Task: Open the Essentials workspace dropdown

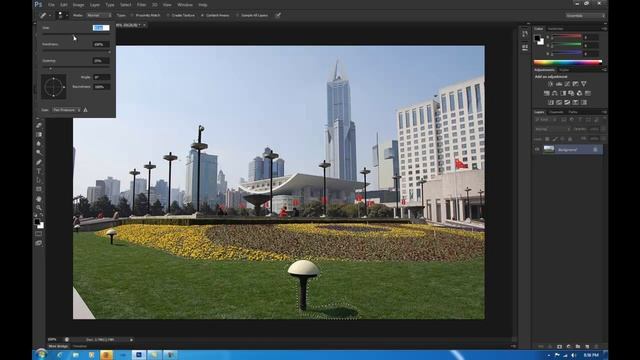Action: click(585, 16)
